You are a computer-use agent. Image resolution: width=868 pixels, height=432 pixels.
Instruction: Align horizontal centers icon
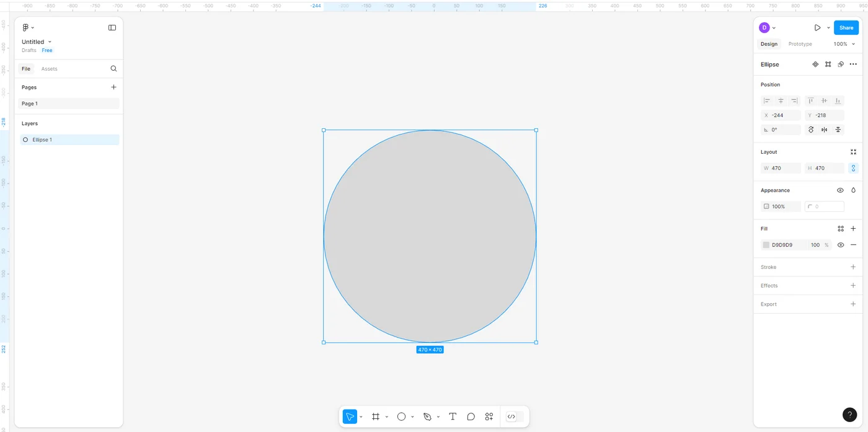tap(781, 100)
